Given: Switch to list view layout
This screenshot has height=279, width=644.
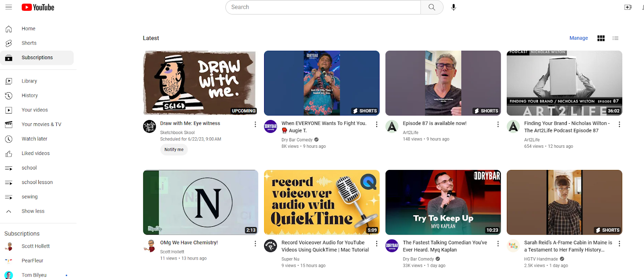Looking at the screenshot, I should coord(615,38).
